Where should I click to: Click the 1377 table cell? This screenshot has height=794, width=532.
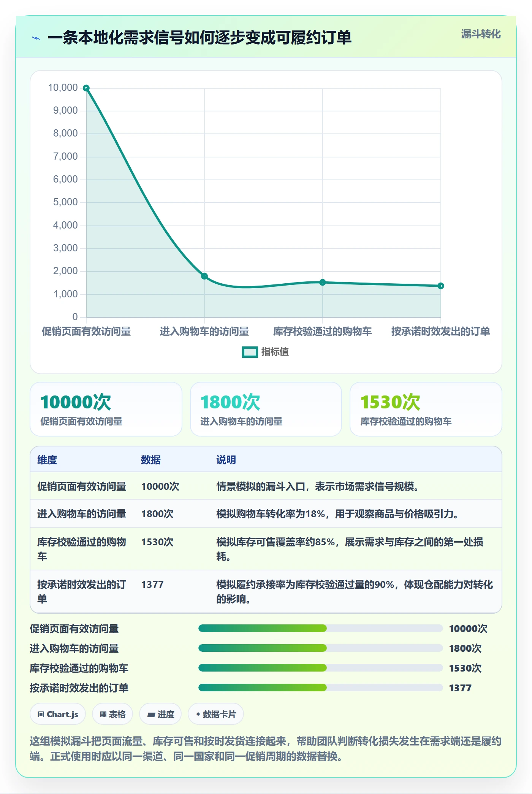(152, 584)
